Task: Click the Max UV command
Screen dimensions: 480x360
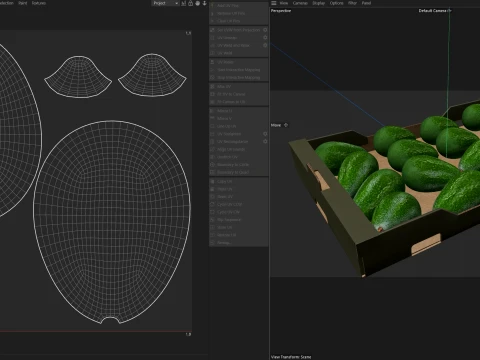Action: coord(239,86)
